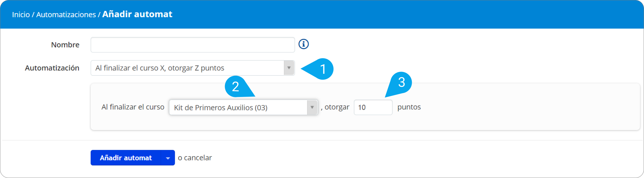Image resolution: width=644 pixels, height=178 pixels.
Task: Click the 'puntos' label after the input
Action: 409,107
